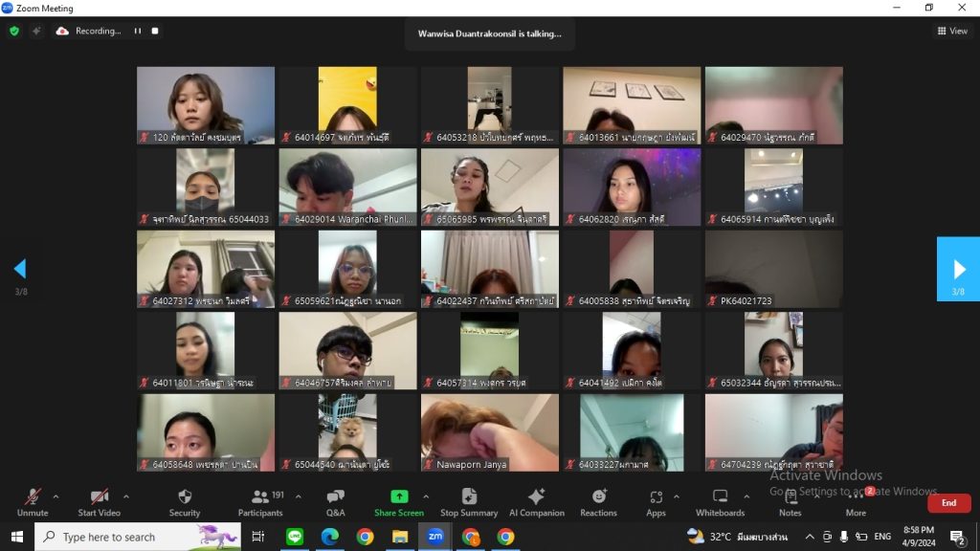Stop the cloud recording
The height and width of the screenshot is (551, 980).
[x=155, y=31]
